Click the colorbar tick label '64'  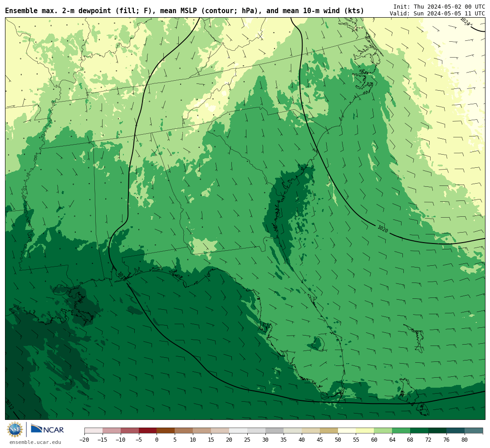click(392, 440)
